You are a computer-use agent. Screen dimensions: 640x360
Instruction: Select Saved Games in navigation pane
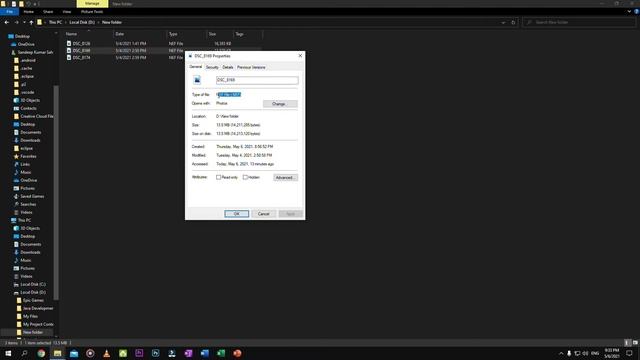pos(32,196)
